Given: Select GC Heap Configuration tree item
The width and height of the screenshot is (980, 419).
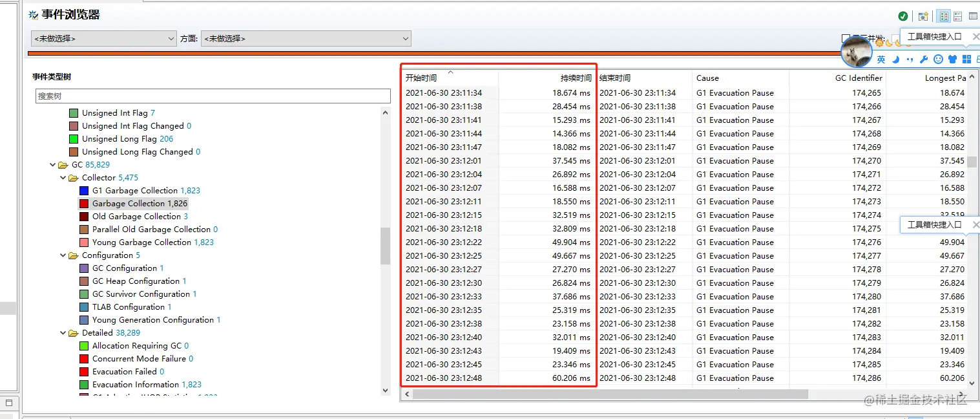Looking at the screenshot, I should click(x=139, y=281).
